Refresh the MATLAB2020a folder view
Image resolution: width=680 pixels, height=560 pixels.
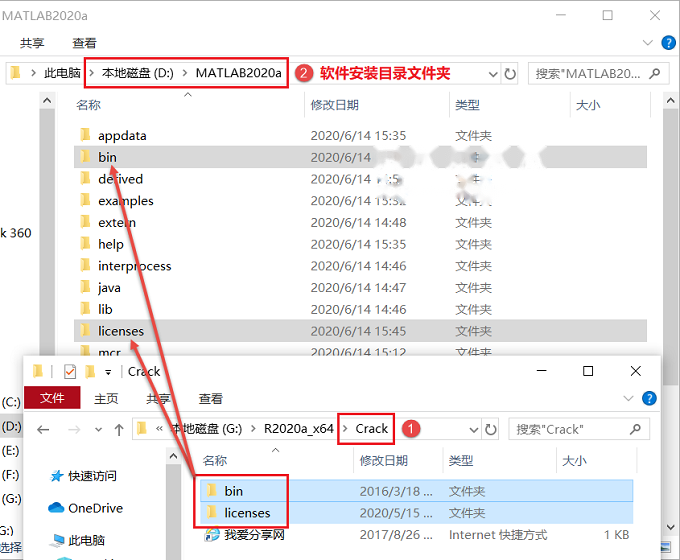[510, 74]
